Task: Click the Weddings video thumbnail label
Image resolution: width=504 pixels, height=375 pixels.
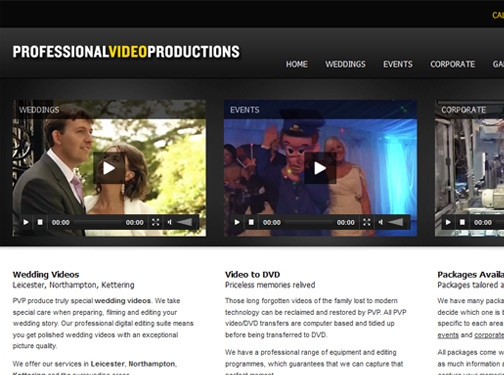Action: tap(39, 110)
